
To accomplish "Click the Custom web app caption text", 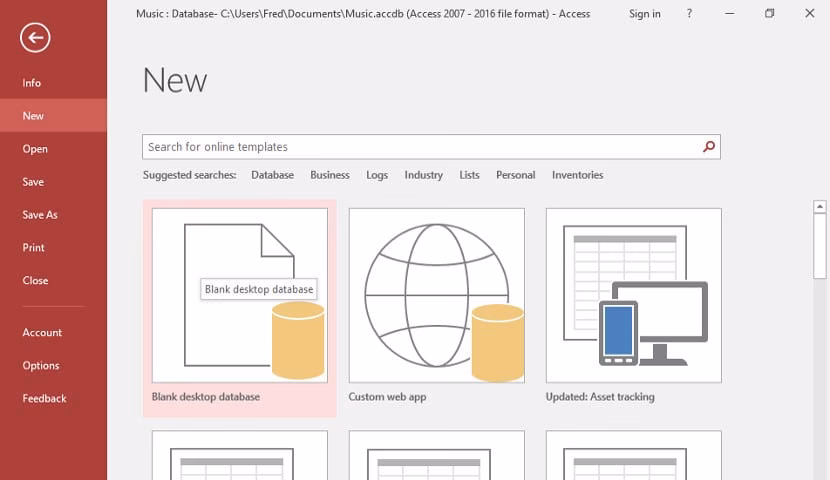I will click(387, 396).
